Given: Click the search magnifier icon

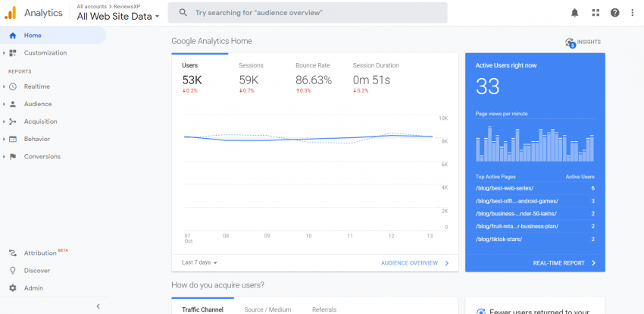Looking at the screenshot, I should (183, 13).
